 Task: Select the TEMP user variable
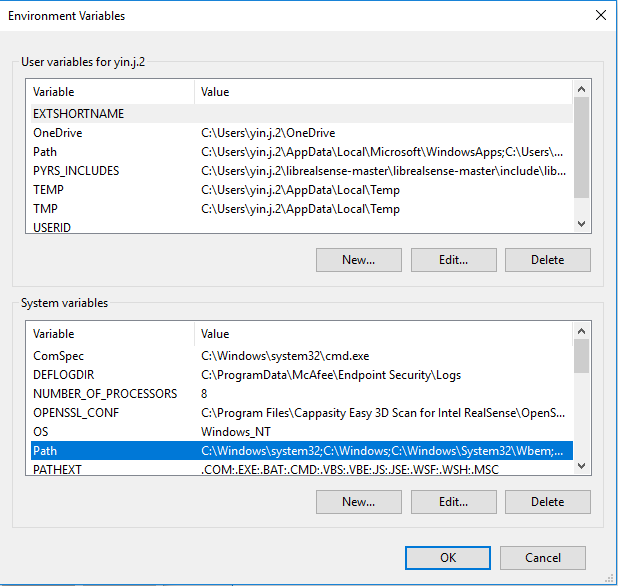tap(302, 190)
